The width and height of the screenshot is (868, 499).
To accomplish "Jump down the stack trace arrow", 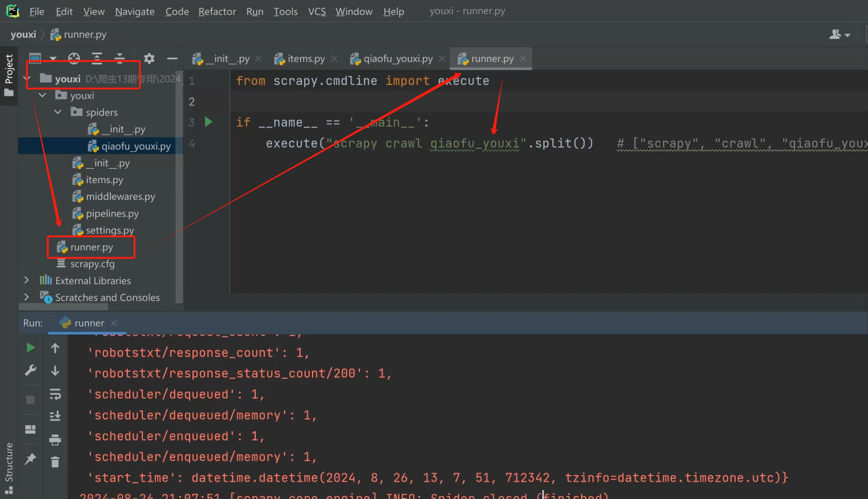I will coord(55,370).
